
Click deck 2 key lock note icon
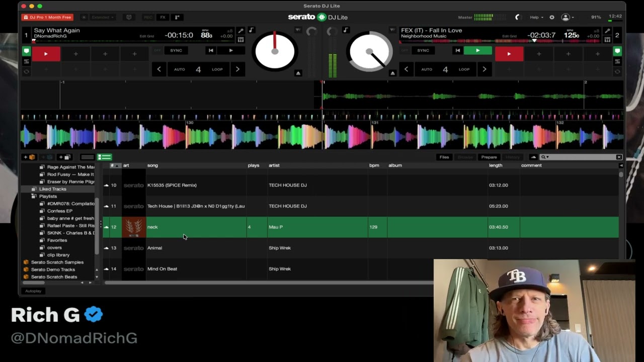pos(346,30)
